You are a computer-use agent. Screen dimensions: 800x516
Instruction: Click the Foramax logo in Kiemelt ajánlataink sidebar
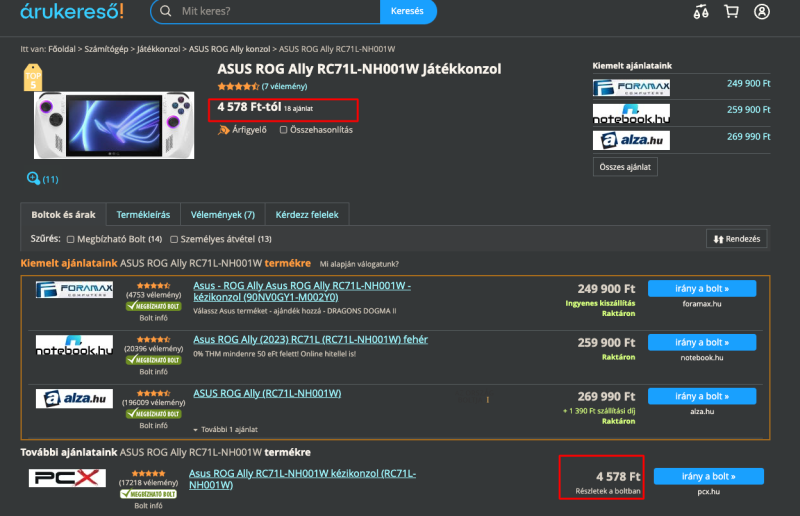tap(631, 87)
